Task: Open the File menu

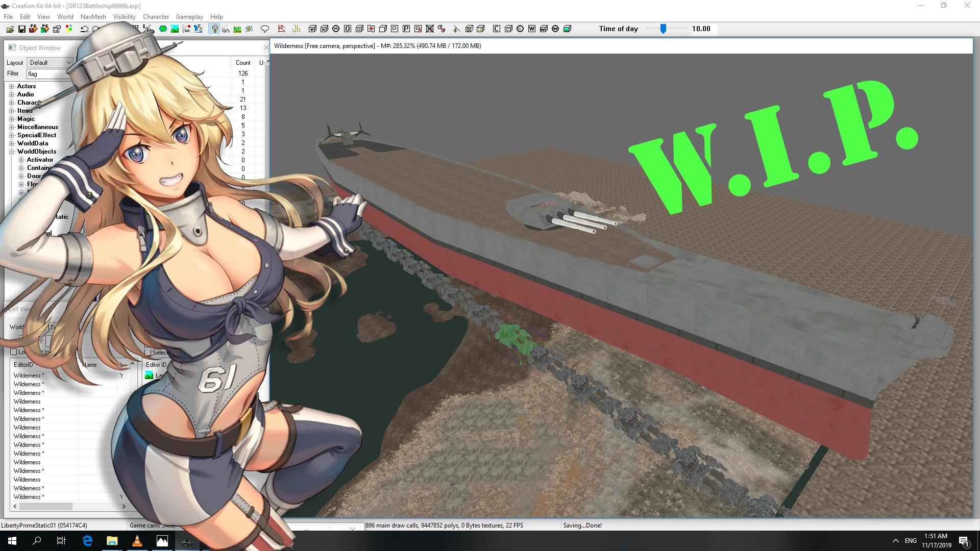Action: (x=8, y=17)
